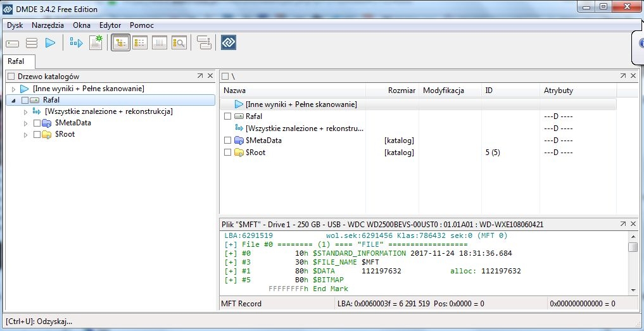The image size is (644, 331).
Task: Close the file list panel
Action: [633, 75]
